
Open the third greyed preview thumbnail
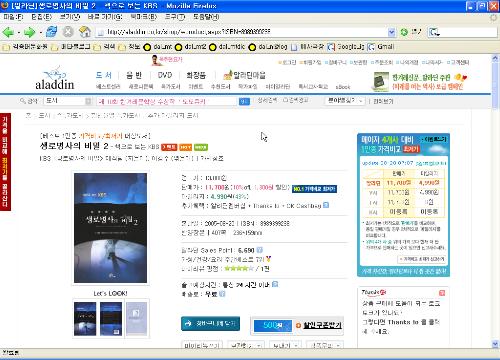point(136,318)
